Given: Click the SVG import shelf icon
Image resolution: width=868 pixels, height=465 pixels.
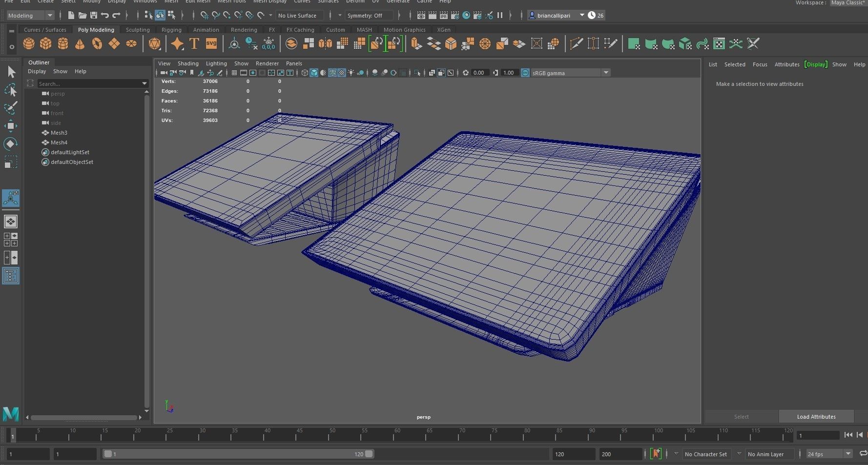Looking at the screenshot, I should (x=211, y=44).
